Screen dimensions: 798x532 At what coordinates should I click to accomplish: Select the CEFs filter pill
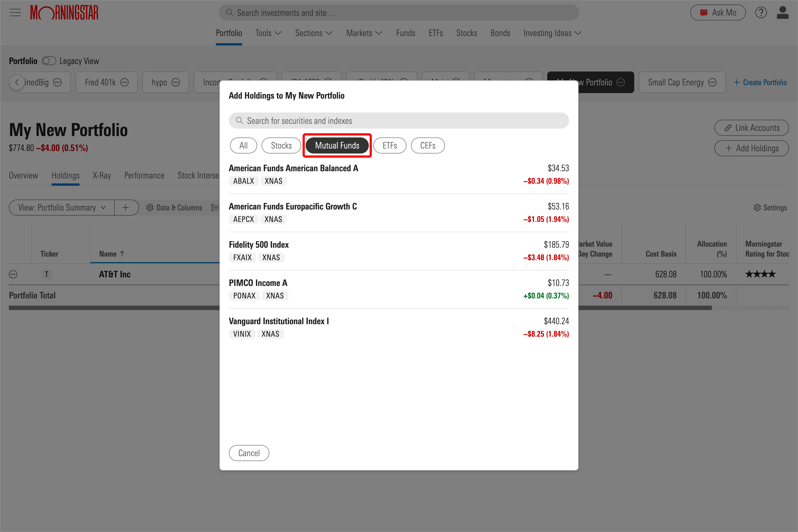(x=428, y=145)
